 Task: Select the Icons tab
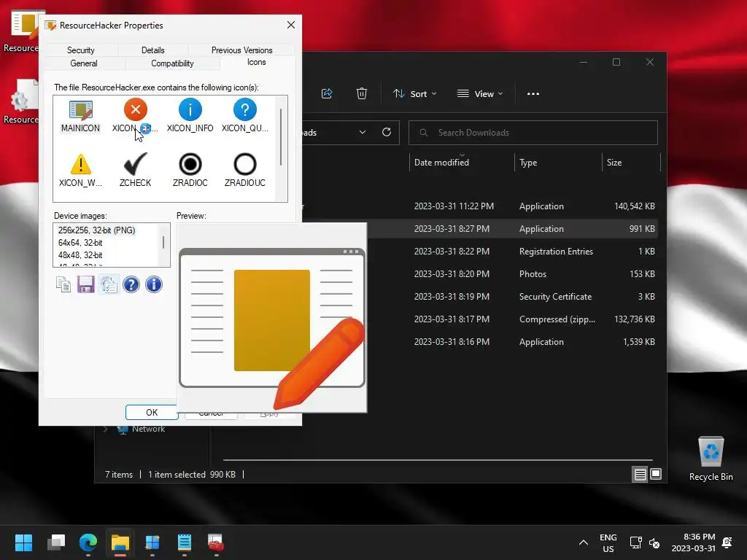pyautogui.click(x=256, y=63)
